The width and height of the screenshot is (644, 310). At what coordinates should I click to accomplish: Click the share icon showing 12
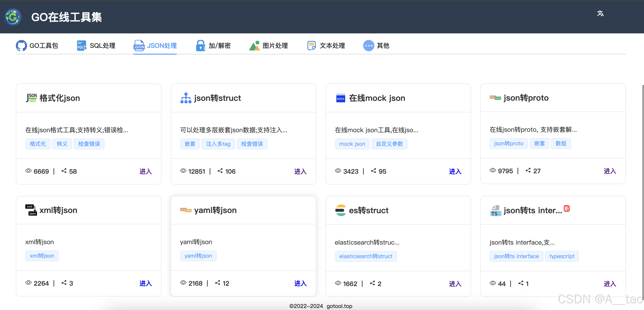[x=218, y=283]
